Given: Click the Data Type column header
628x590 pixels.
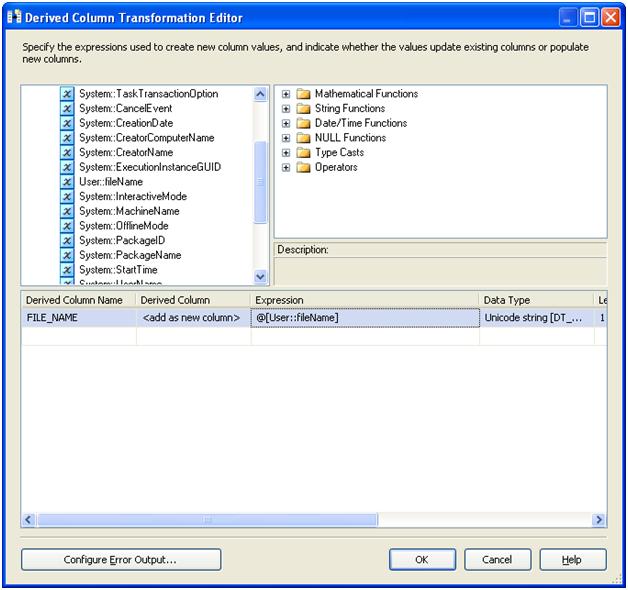Looking at the screenshot, I should (537, 300).
